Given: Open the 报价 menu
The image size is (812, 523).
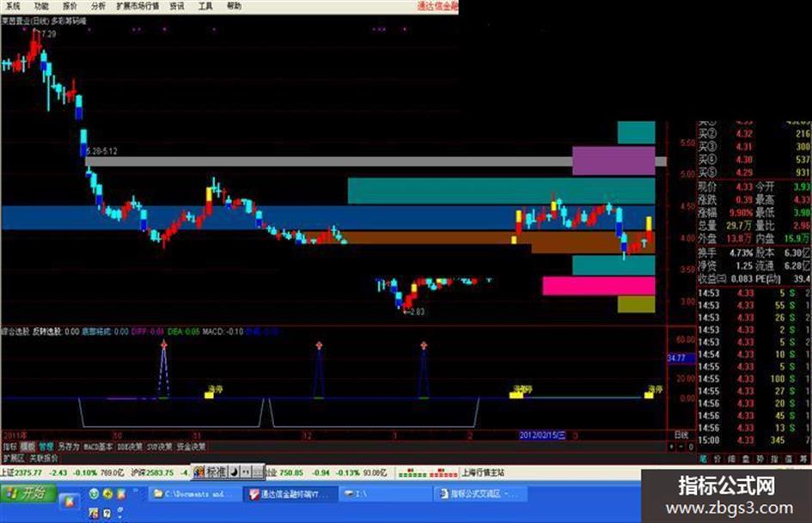Looking at the screenshot, I should [70, 6].
